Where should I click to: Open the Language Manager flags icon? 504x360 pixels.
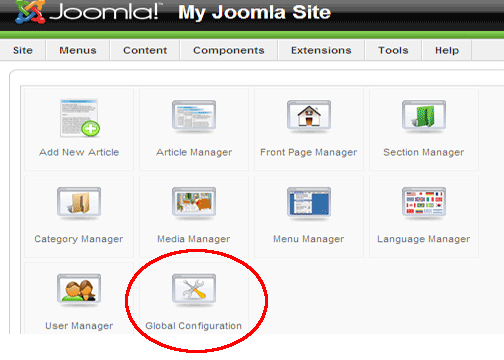coord(424,202)
